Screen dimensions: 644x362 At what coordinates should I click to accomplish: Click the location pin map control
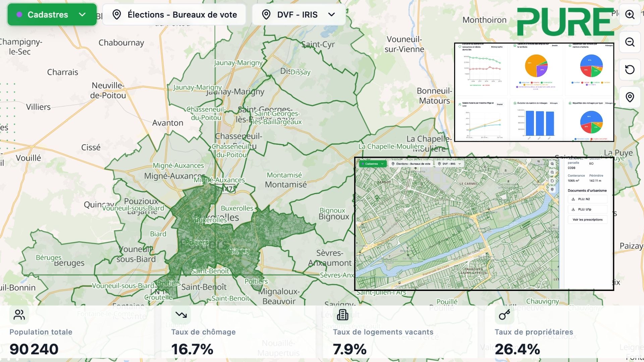coord(630,97)
